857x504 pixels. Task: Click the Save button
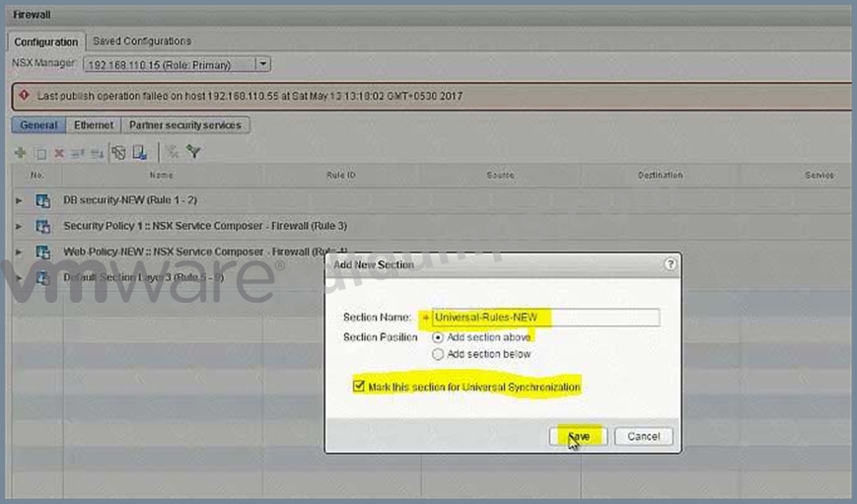pos(578,436)
